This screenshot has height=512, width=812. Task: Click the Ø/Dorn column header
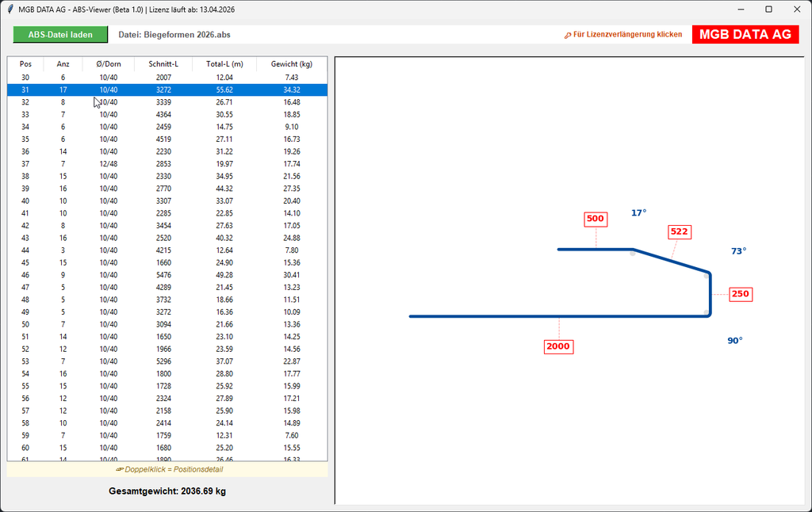tap(109, 63)
